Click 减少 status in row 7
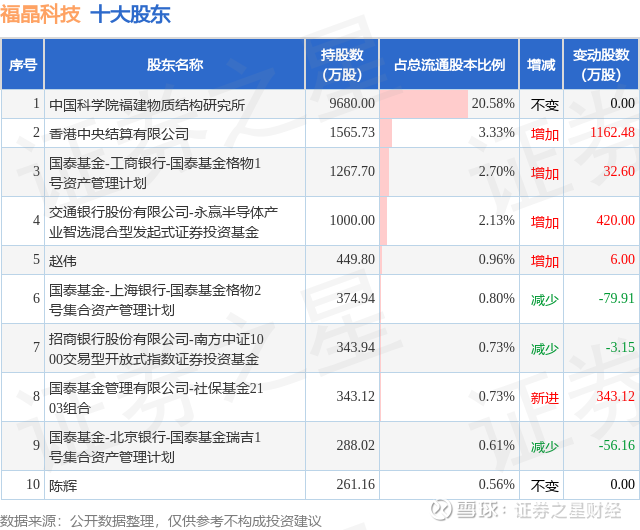Image resolution: width=640 pixels, height=530 pixels. (x=544, y=349)
